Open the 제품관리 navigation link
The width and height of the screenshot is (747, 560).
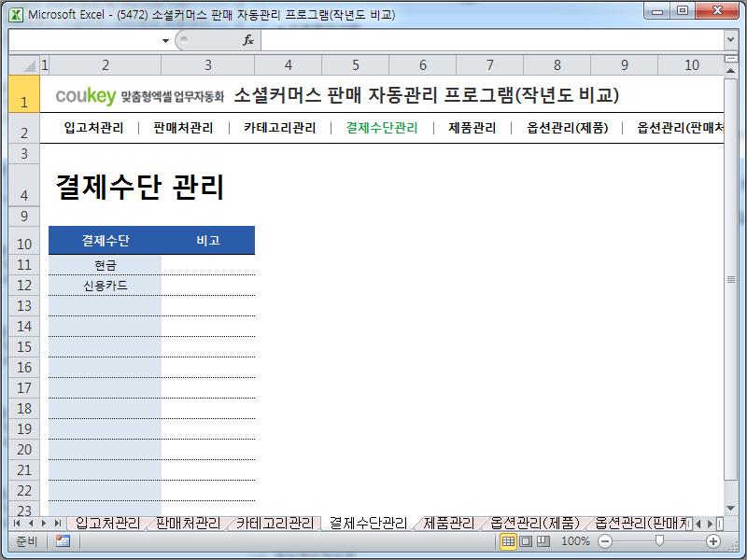472,128
